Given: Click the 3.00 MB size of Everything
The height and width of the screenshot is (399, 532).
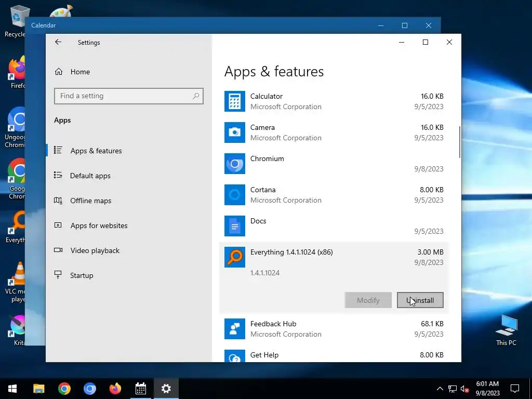Looking at the screenshot, I should click(x=430, y=252).
